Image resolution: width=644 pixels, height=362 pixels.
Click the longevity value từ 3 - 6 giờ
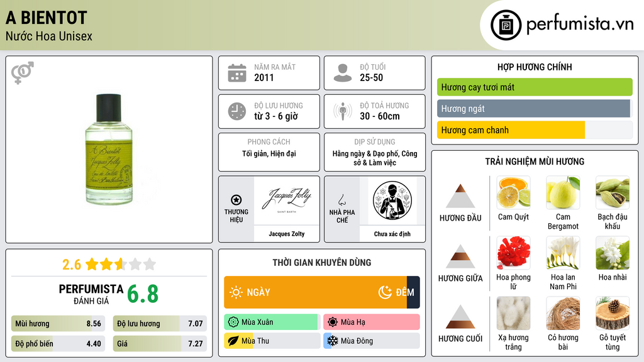coord(276,116)
